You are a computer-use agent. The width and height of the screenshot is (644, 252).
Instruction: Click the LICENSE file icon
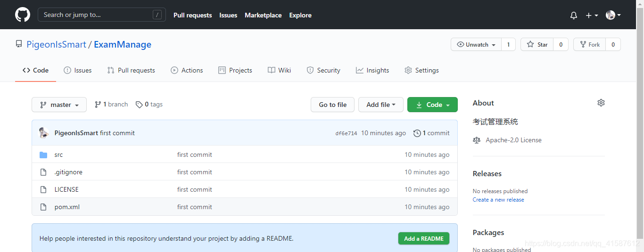(43, 189)
